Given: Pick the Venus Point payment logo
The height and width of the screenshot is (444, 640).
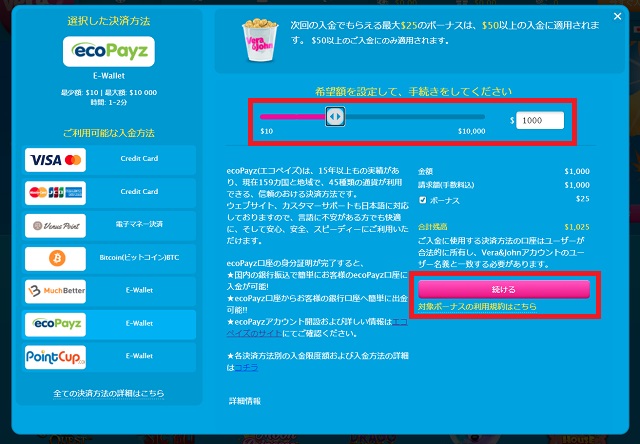Looking at the screenshot, I should click(56, 226).
